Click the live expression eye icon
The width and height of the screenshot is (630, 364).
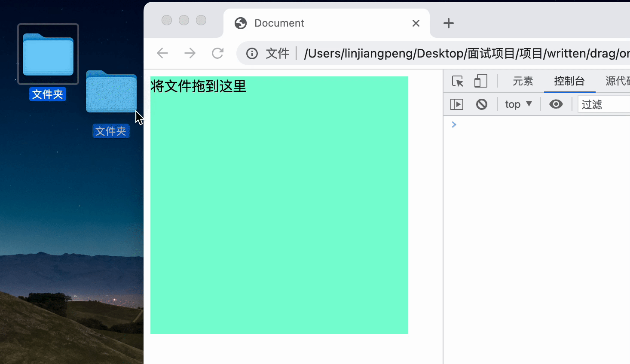(x=556, y=104)
